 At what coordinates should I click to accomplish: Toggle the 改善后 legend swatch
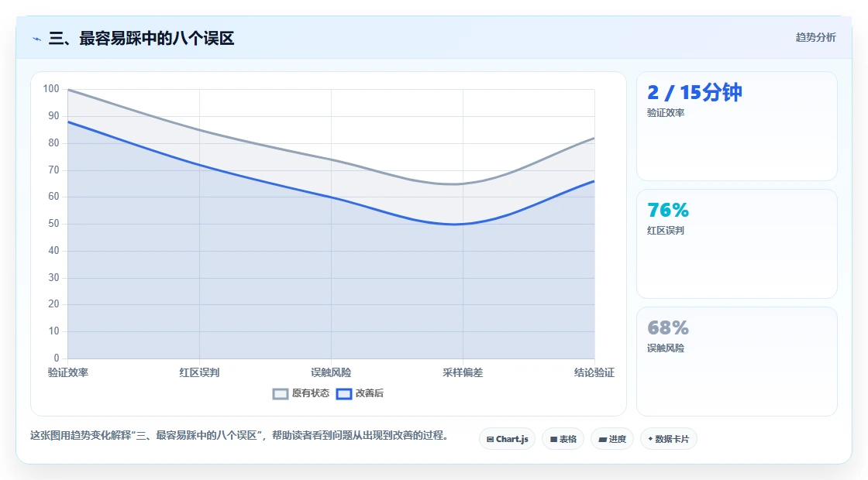coord(344,394)
